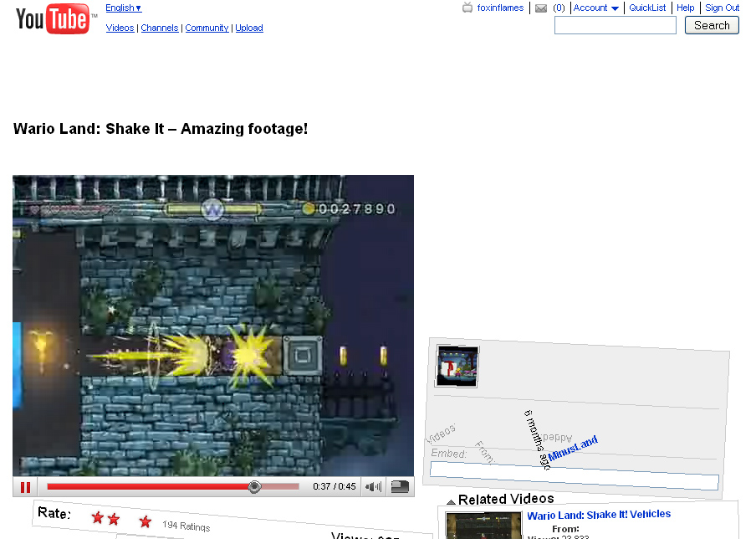Image resolution: width=756 pixels, height=539 pixels.
Task: Click the video title heading
Action: [161, 129]
